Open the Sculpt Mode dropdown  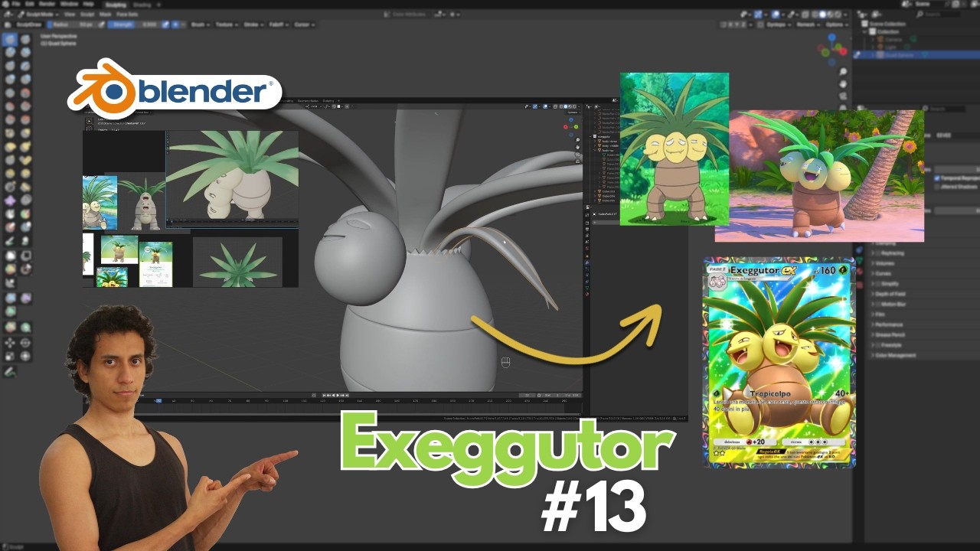click(x=38, y=14)
